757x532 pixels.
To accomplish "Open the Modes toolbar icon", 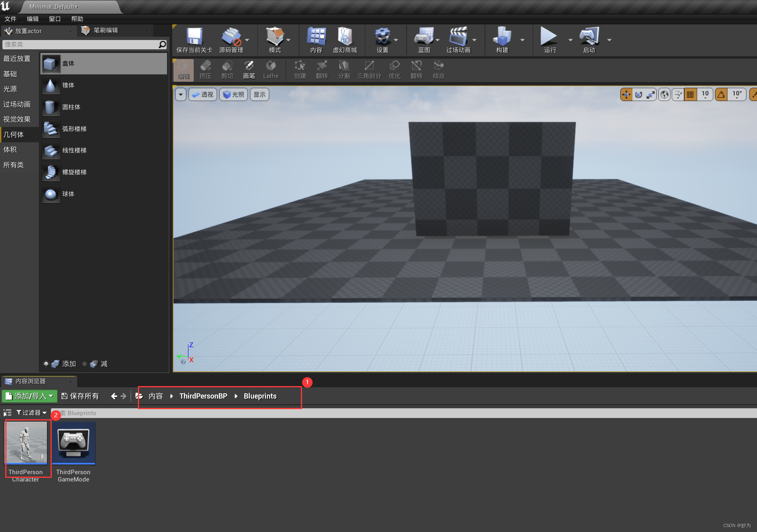I will click(x=275, y=37).
